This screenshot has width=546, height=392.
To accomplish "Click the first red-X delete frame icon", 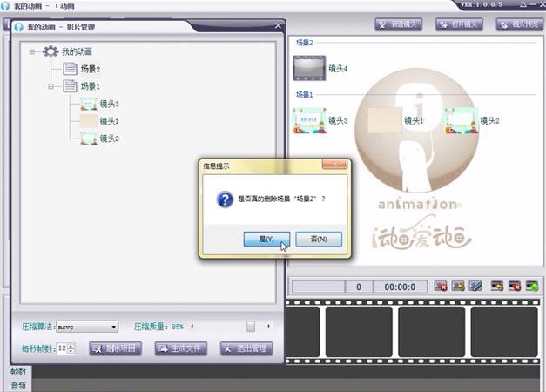I will click(x=441, y=286).
